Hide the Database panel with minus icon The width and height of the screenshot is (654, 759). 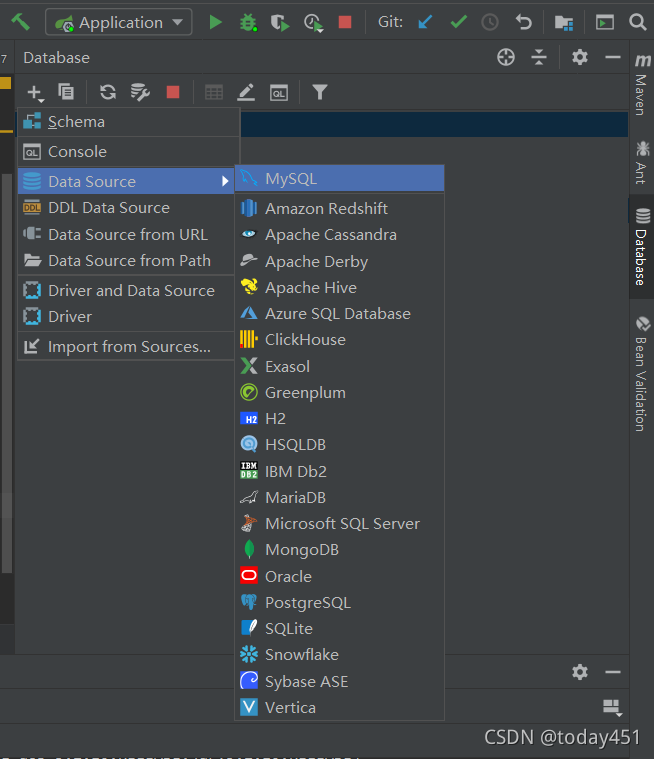[x=612, y=57]
